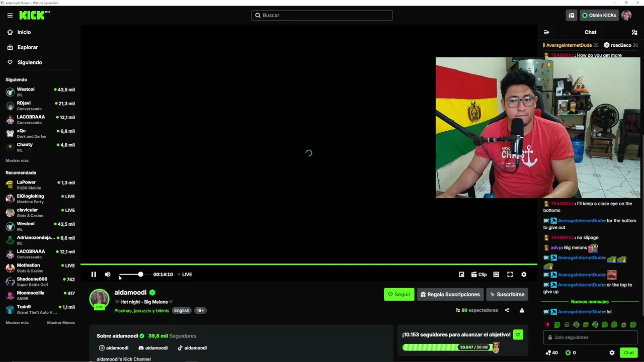This screenshot has width=644, height=362.
Task: Click the English language tag
Action: 182,311
